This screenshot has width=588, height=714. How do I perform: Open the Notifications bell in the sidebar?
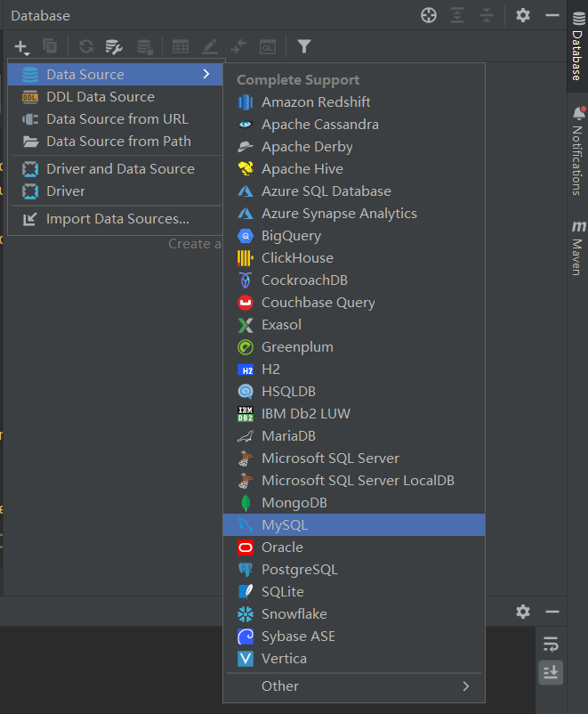click(x=578, y=113)
